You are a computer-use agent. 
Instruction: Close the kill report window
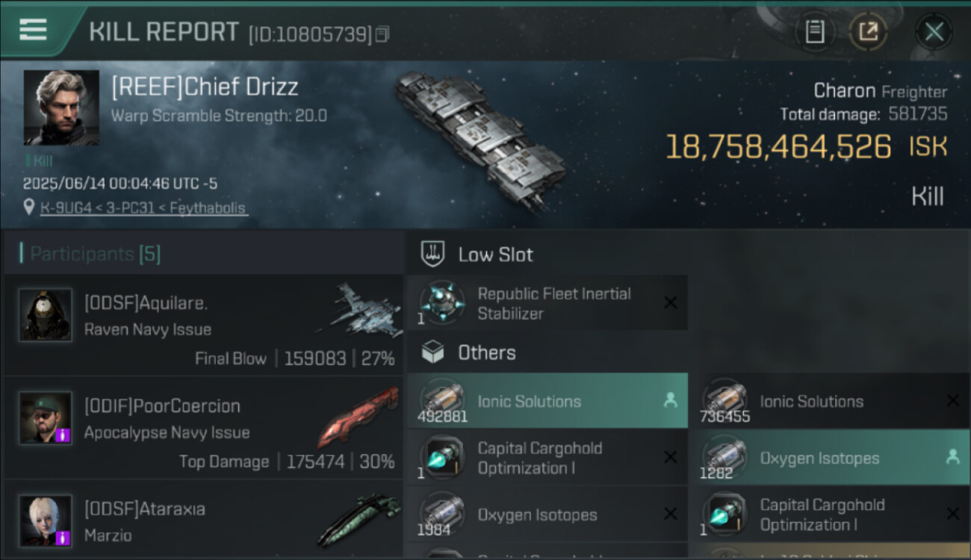[934, 31]
